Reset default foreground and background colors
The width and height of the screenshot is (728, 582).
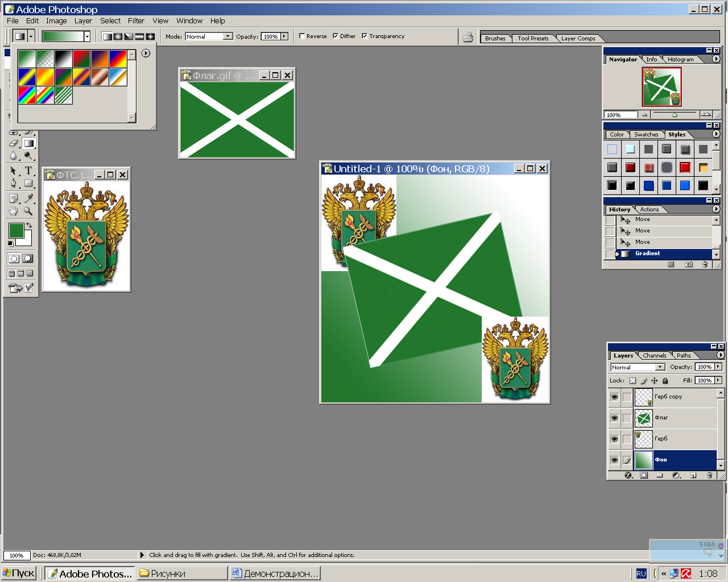[x=11, y=243]
